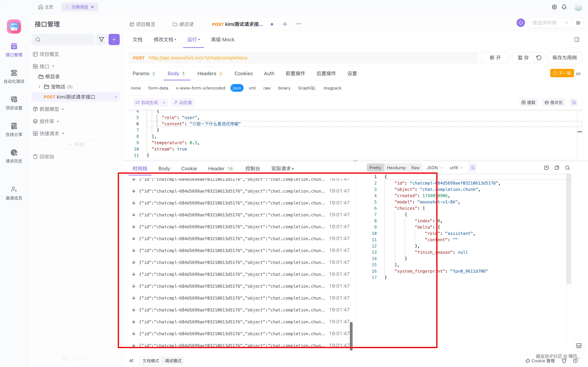Screen dimensions: 588x367
Task: Open 自动化测试 in left sidebar
Action: (x=14, y=77)
